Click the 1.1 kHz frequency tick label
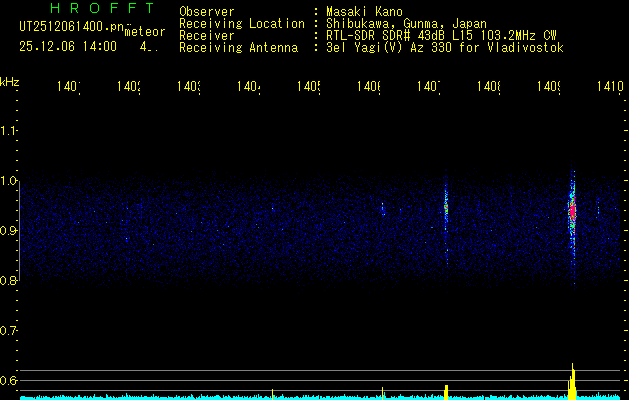This screenshot has height=400, width=629. pyautogui.click(x=10, y=131)
